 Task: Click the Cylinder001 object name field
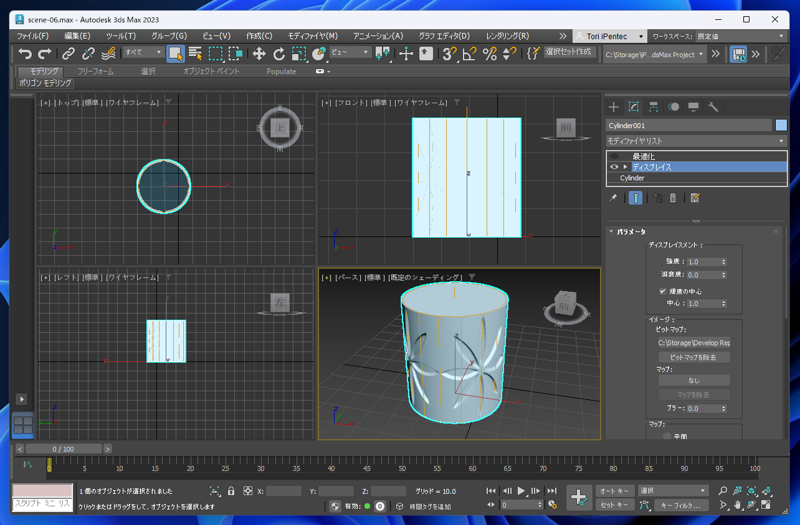pyautogui.click(x=689, y=126)
